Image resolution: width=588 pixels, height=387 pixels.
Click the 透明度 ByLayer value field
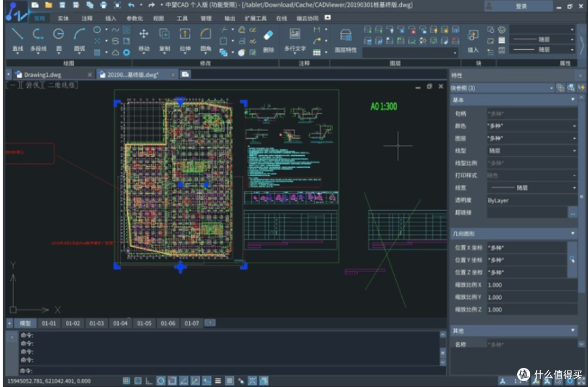click(x=532, y=200)
